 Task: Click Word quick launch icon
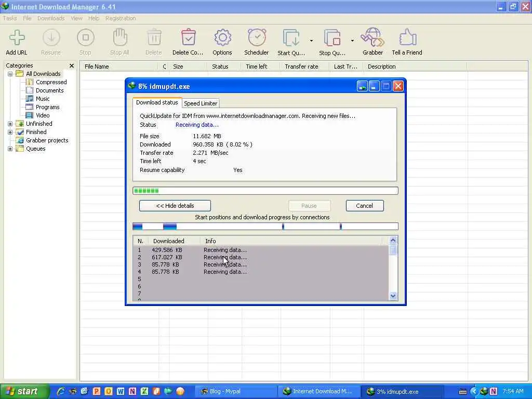tap(121, 391)
